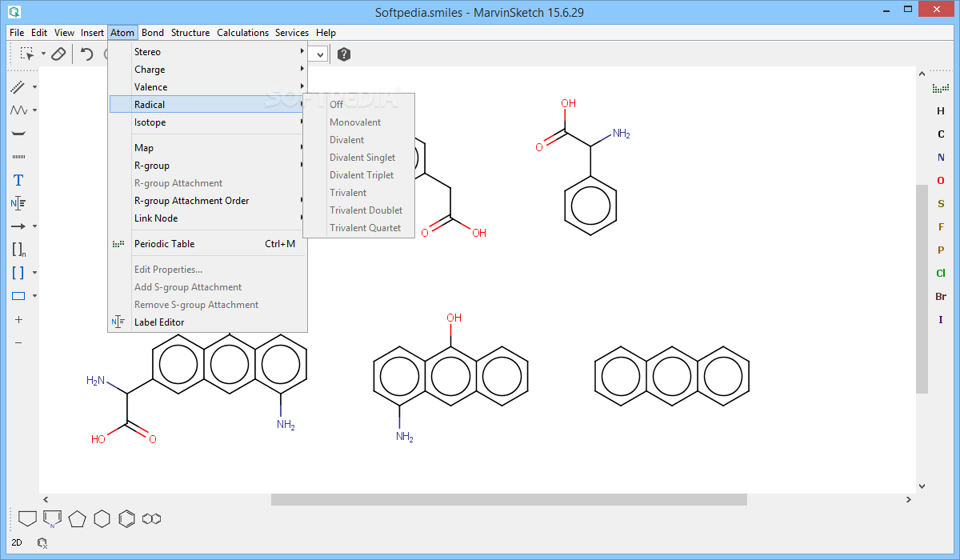
Task: Click the clean structure icon beside 2D
Action: [x=42, y=542]
